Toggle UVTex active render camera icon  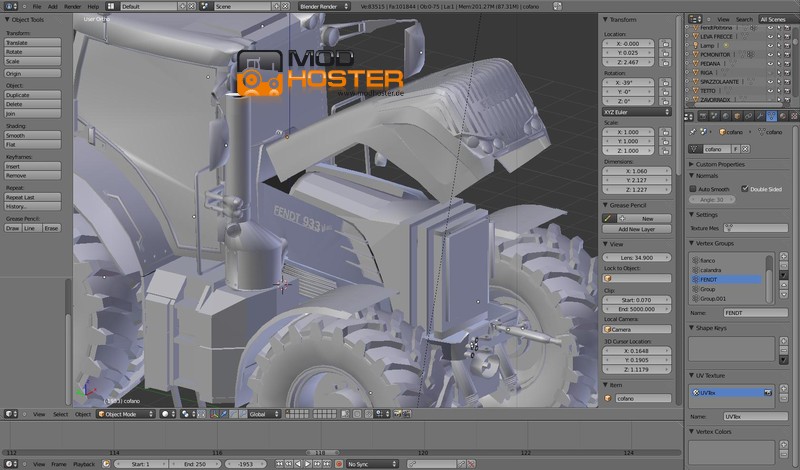click(767, 392)
